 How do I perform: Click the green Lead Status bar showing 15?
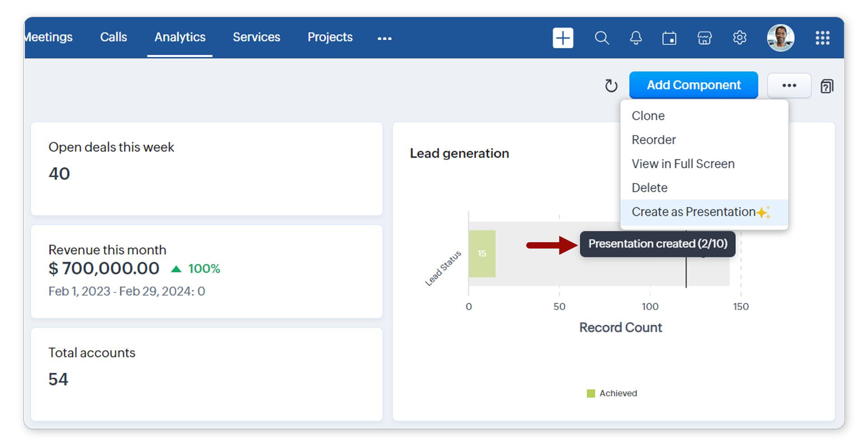pos(481,254)
